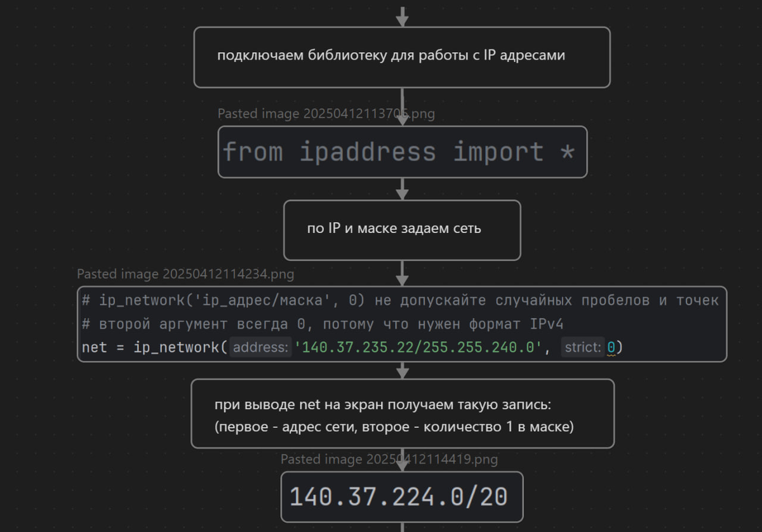Click label 'Pasted image 20250412114419.png'
Viewport: 762px width, 532px height.
389,459
